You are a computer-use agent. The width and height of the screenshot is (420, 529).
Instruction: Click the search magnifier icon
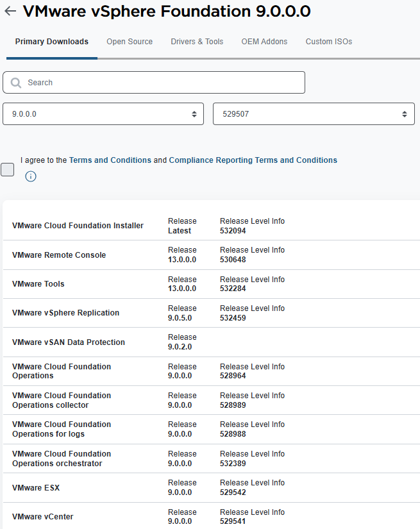(x=16, y=83)
